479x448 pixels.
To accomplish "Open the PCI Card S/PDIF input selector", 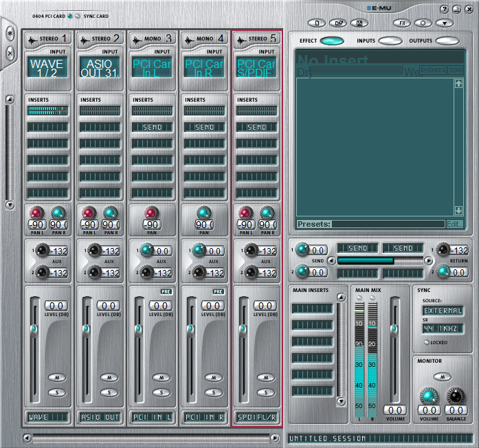I will [256, 69].
